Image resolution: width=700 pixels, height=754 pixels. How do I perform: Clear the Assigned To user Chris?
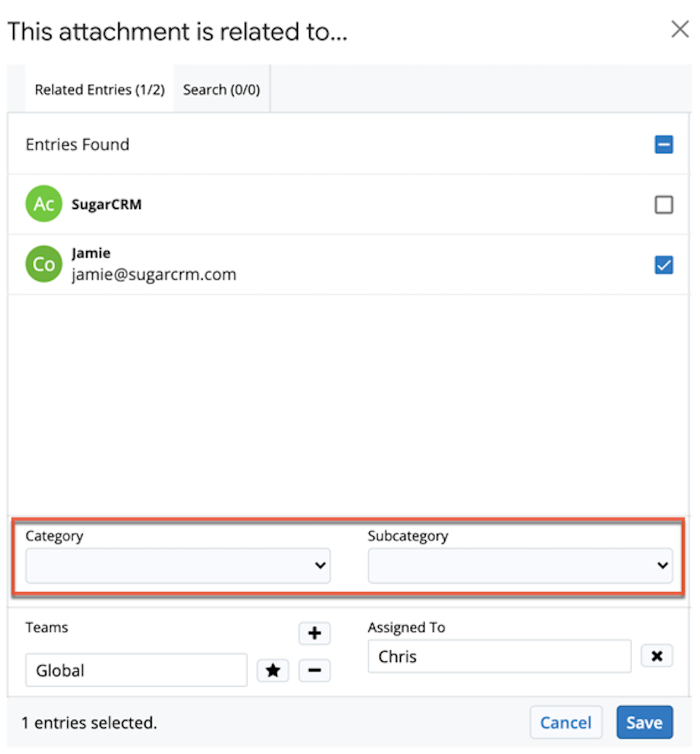click(657, 656)
